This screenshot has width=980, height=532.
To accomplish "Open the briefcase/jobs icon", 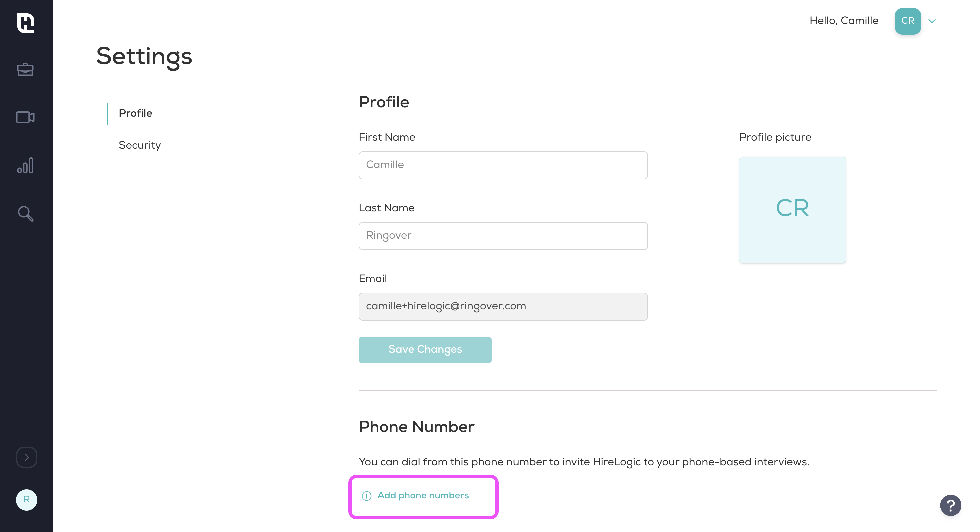I will coord(26,69).
